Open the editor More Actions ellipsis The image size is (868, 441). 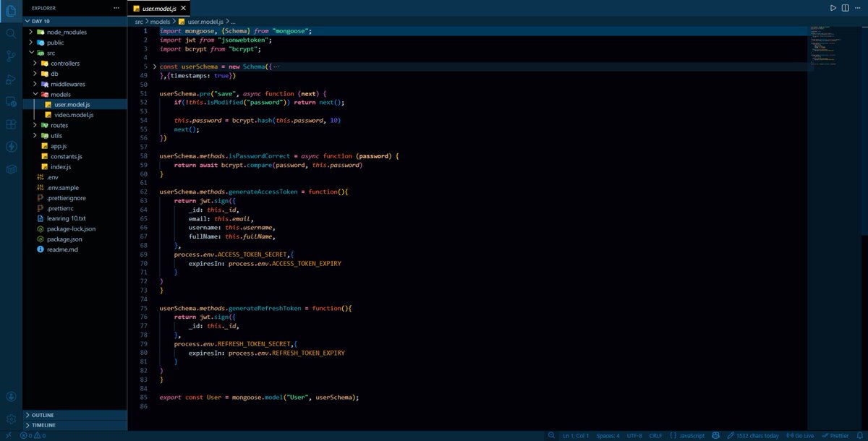(x=859, y=8)
